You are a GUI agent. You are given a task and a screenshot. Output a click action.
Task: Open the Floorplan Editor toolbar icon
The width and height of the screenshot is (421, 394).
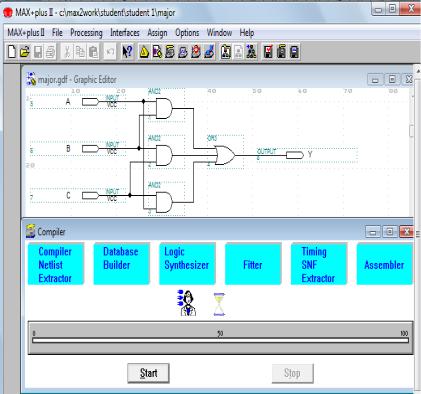[x=157, y=52]
